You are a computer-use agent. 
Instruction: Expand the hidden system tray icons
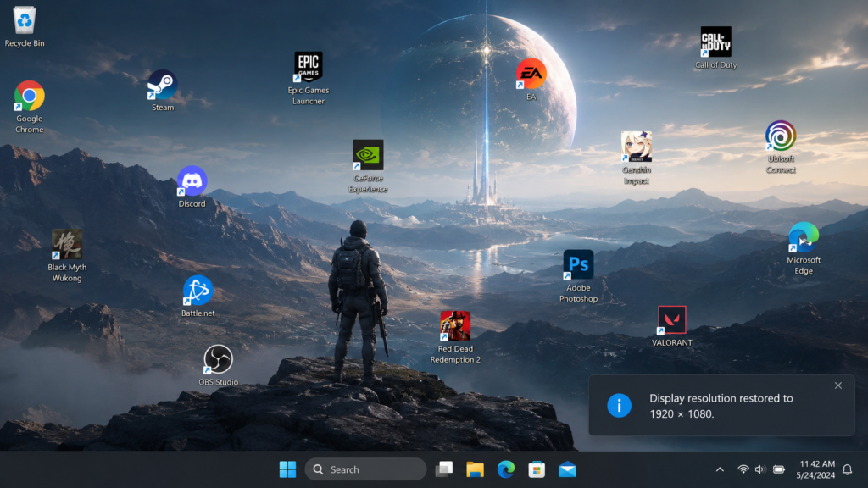tap(720, 469)
